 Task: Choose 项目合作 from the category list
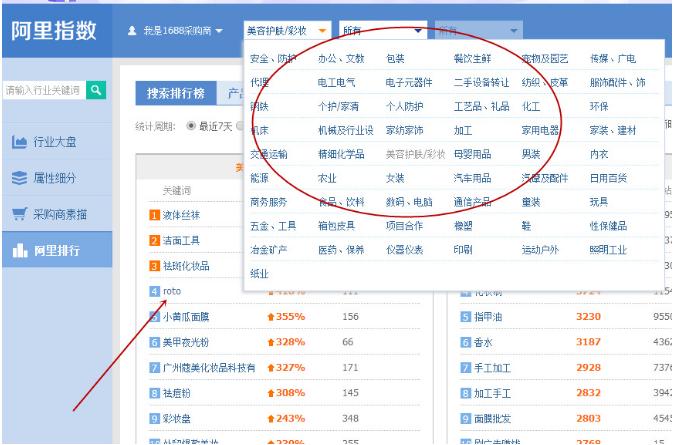[x=405, y=226]
